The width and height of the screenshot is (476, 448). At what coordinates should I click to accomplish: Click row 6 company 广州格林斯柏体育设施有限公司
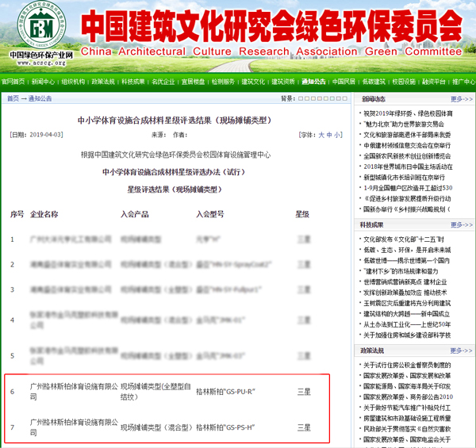[x=74, y=392]
